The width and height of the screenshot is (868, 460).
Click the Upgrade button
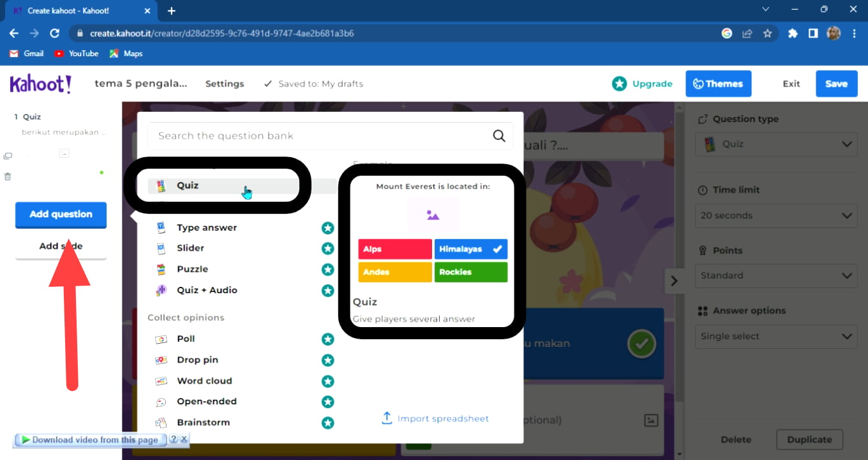pyautogui.click(x=642, y=84)
